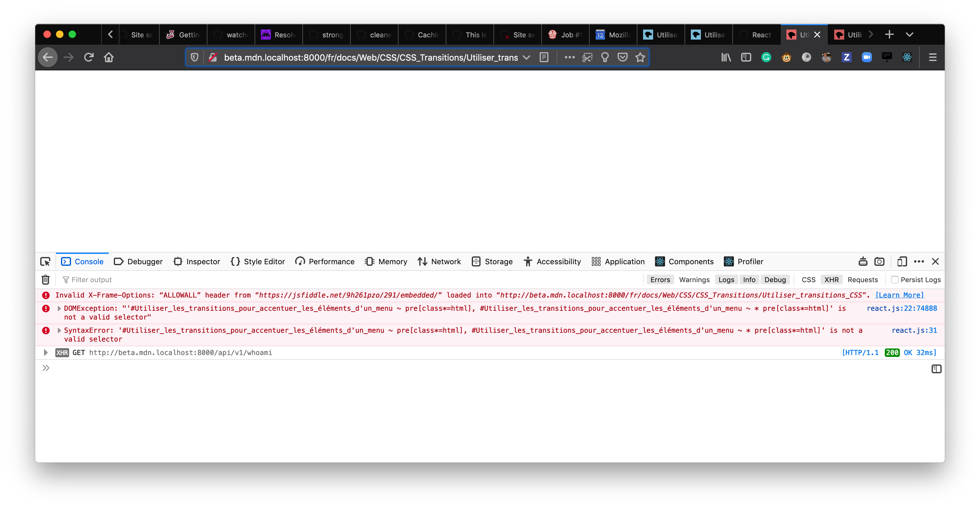
Task: Close the active Uti browser tab
Action: [x=817, y=35]
